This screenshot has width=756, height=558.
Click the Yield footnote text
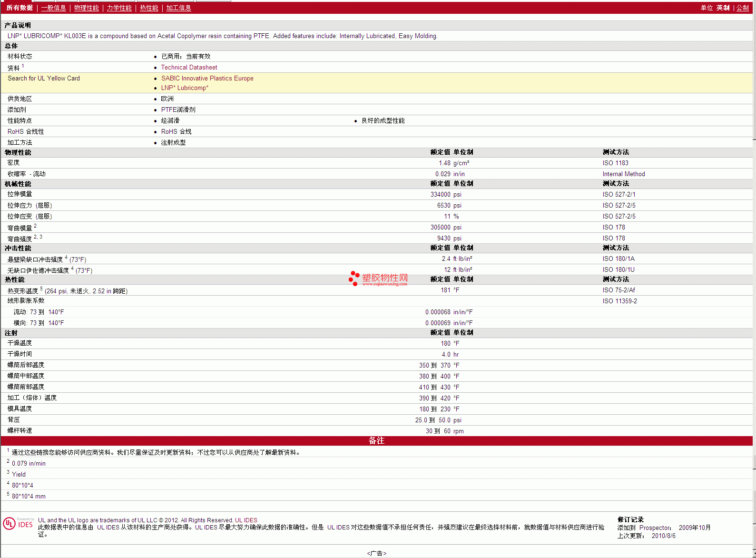[x=19, y=475]
